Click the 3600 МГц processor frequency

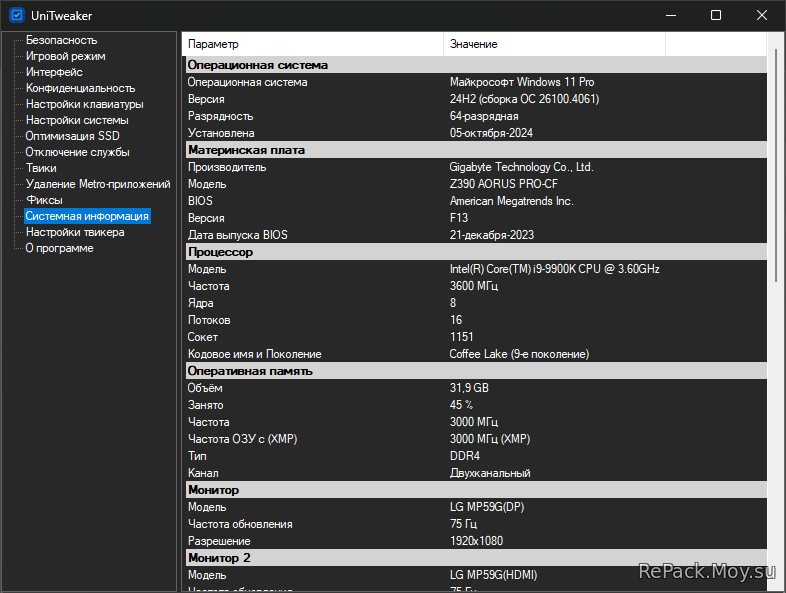pyautogui.click(x=473, y=286)
